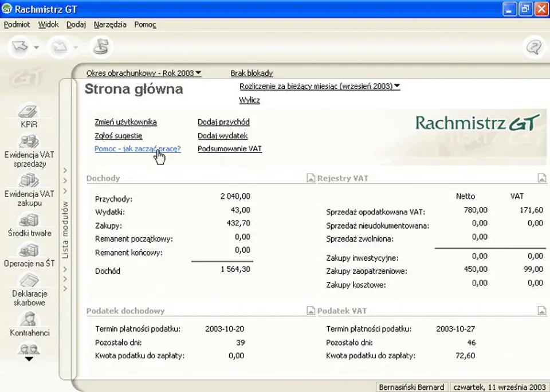Open Okres obrachunkowy - Rok 2003 dropdown
The image size is (550, 392).
pyautogui.click(x=144, y=73)
